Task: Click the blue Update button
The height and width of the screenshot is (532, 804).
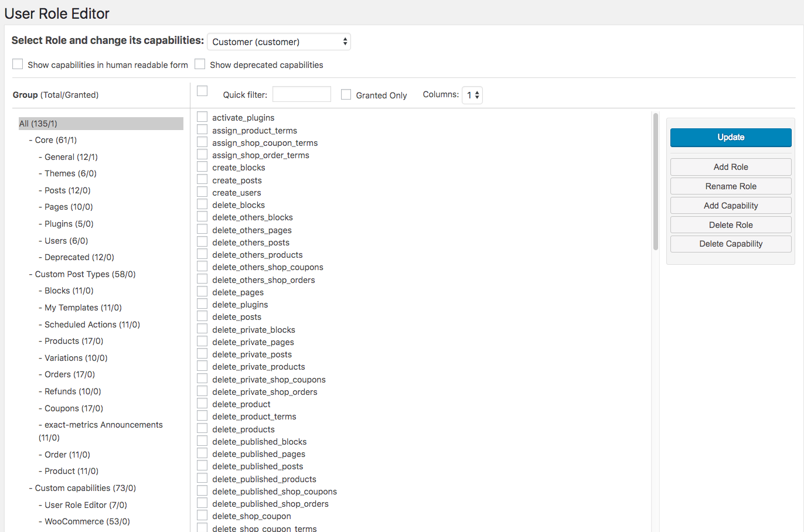Action: coord(731,137)
